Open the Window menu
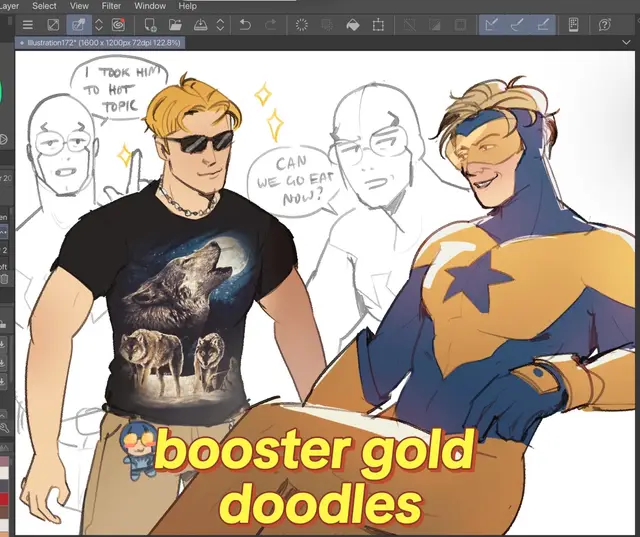 [x=150, y=6]
